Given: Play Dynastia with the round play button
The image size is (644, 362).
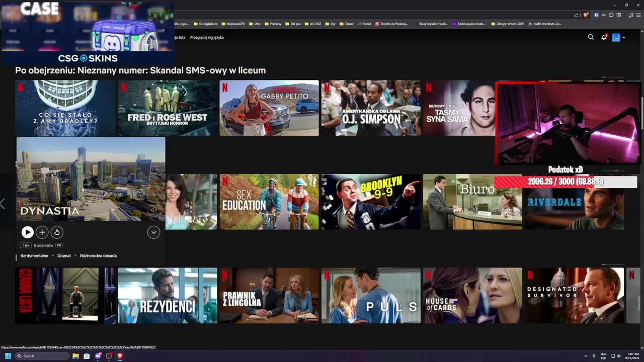Looking at the screenshot, I should pos(27,232).
